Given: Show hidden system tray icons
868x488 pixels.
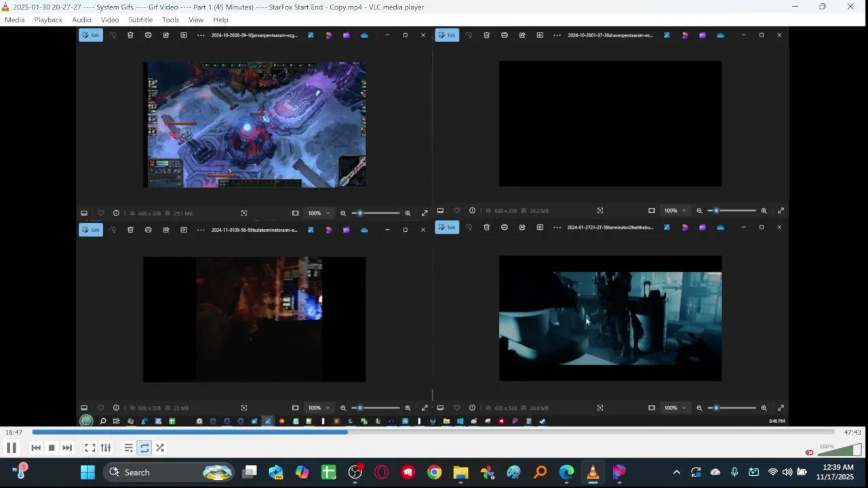Looking at the screenshot, I should click(676, 472).
